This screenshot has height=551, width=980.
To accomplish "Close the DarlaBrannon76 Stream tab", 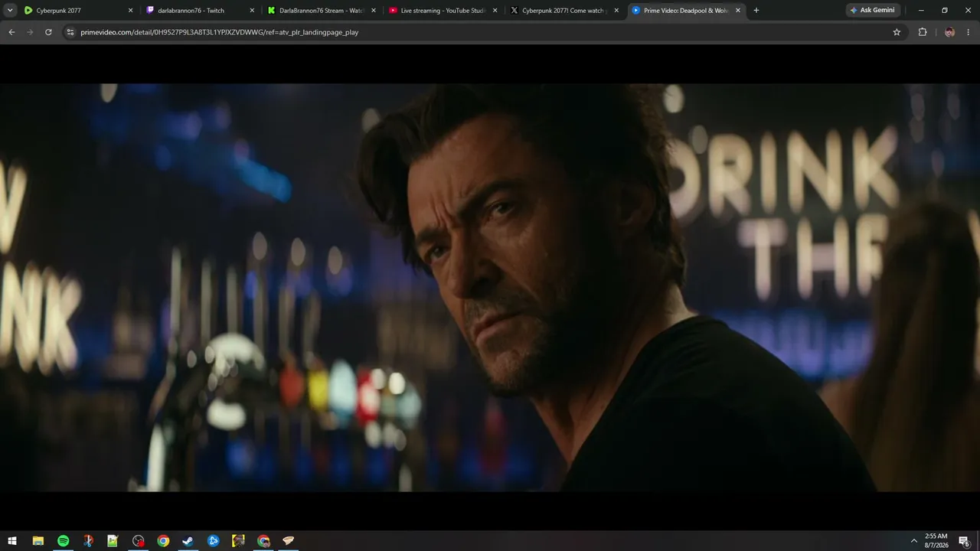I will pyautogui.click(x=374, y=11).
